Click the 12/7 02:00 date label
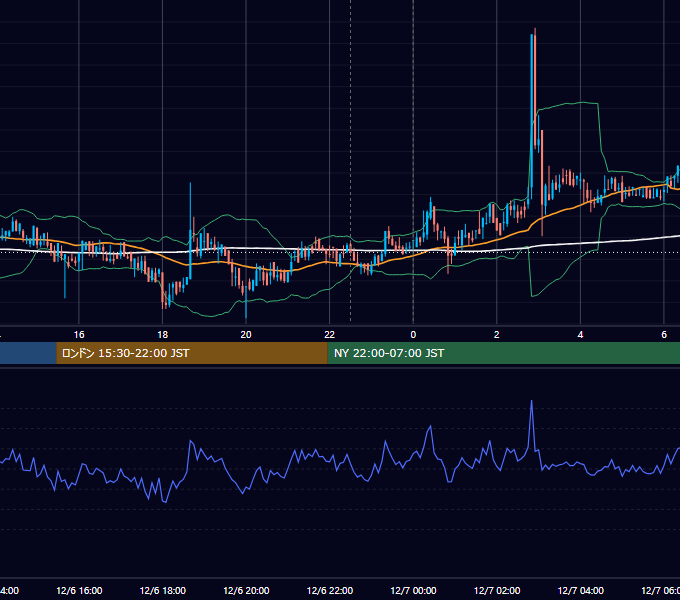This screenshot has width=680, height=600. click(497, 591)
